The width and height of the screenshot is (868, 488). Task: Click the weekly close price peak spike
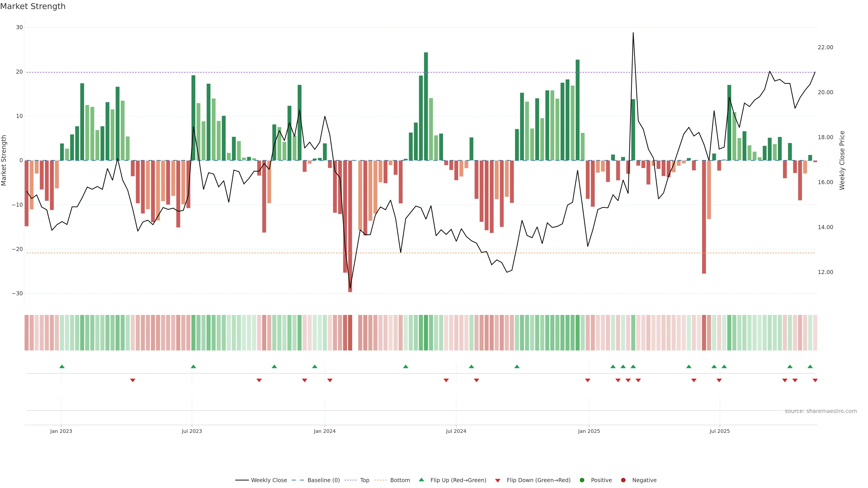pyautogui.click(x=633, y=34)
